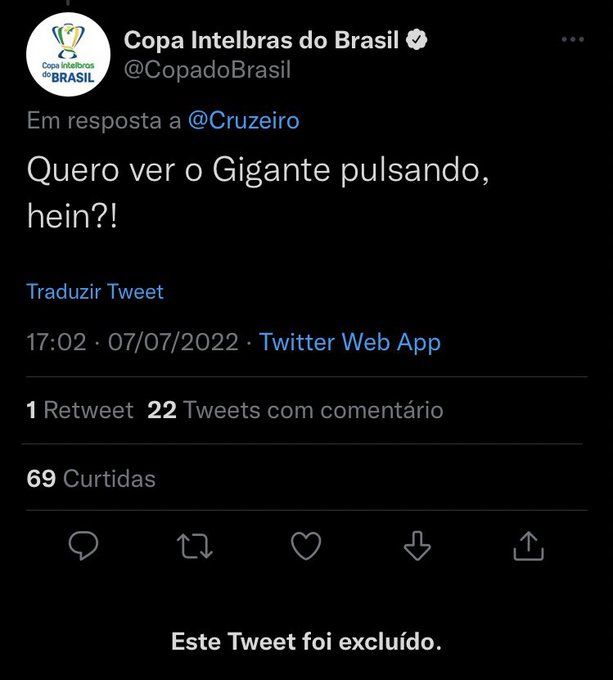The image size is (613, 680).
Task: Toggle the heart like icon
Action: [x=305, y=545]
